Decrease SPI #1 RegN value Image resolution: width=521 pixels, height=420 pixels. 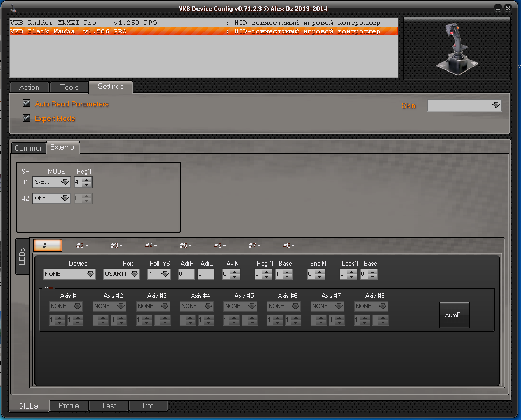click(87, 184)
